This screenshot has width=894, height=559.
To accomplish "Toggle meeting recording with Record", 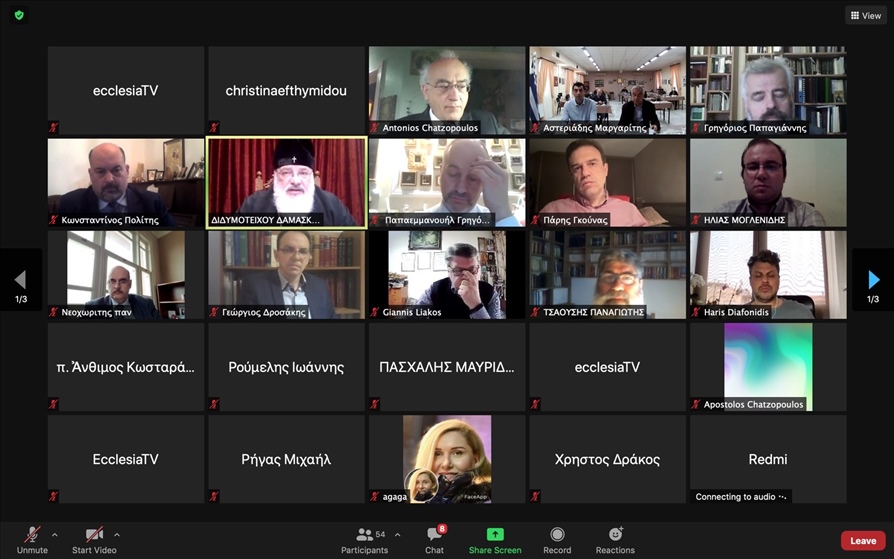I will [557, 538].
